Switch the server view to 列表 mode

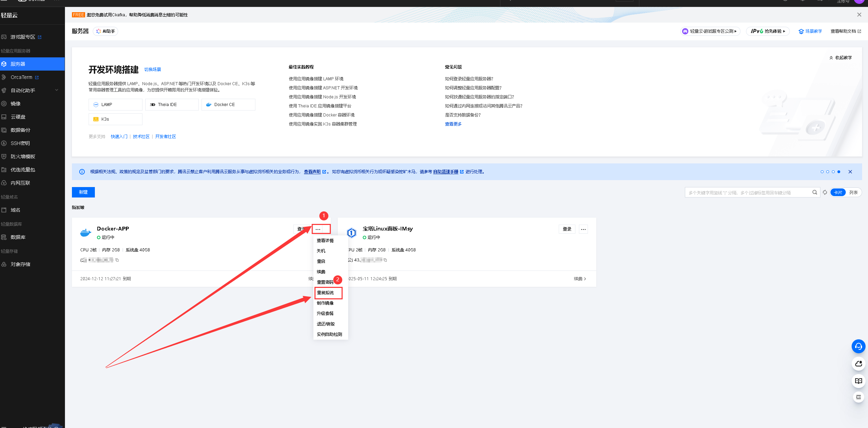pos(853,192)
